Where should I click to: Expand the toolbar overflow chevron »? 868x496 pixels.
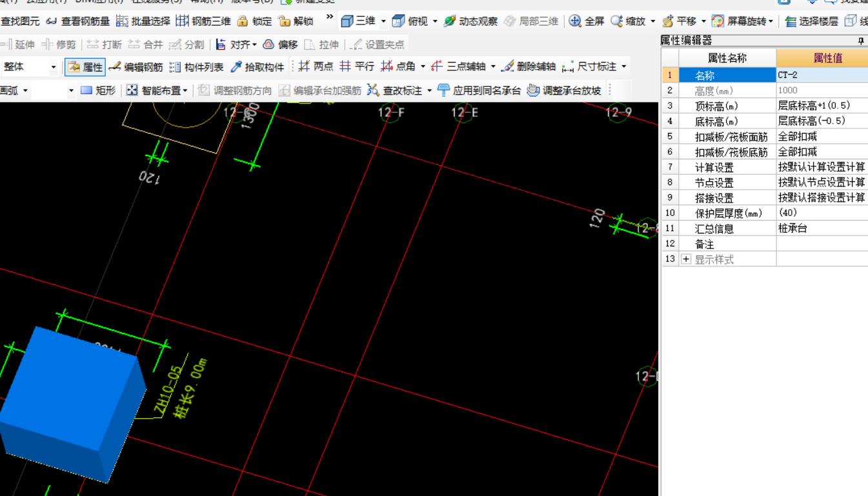[330, 17]
